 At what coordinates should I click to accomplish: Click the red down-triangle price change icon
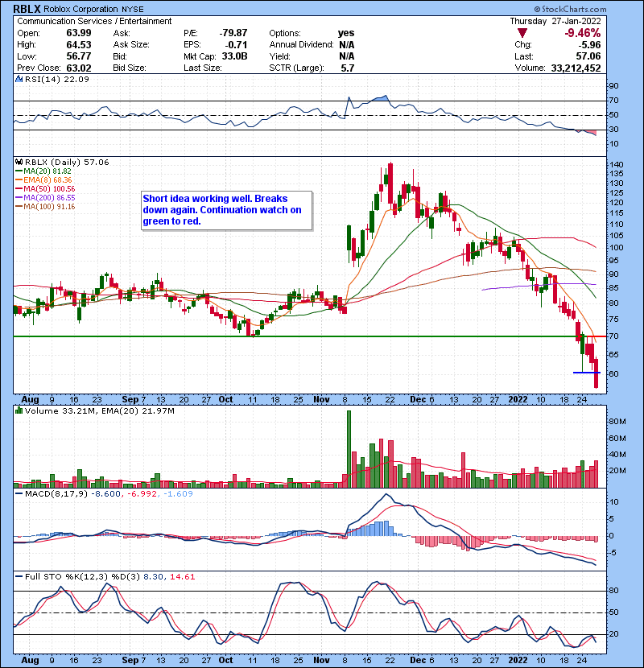[x=522, y=33]
